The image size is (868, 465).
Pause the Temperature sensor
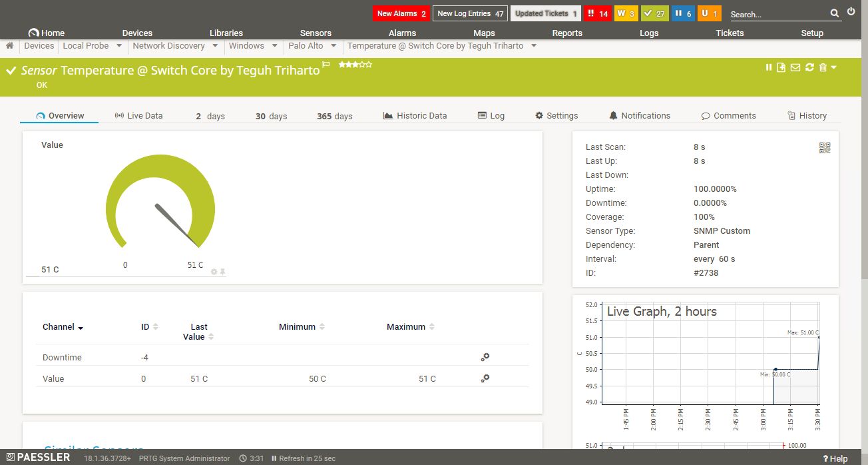pyautogui.click(x=769, y=67)
